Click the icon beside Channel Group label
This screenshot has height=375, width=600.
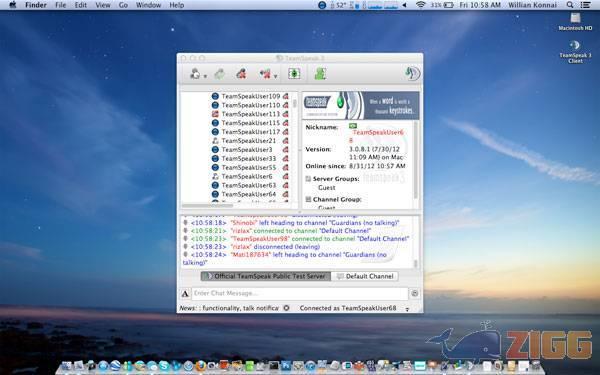tap(308, 199)
